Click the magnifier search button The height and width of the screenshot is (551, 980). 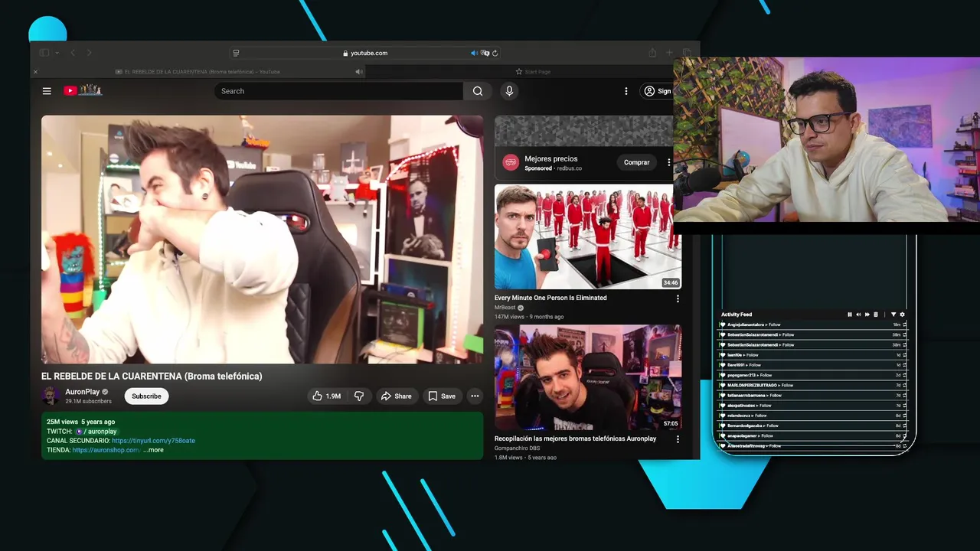478,91
